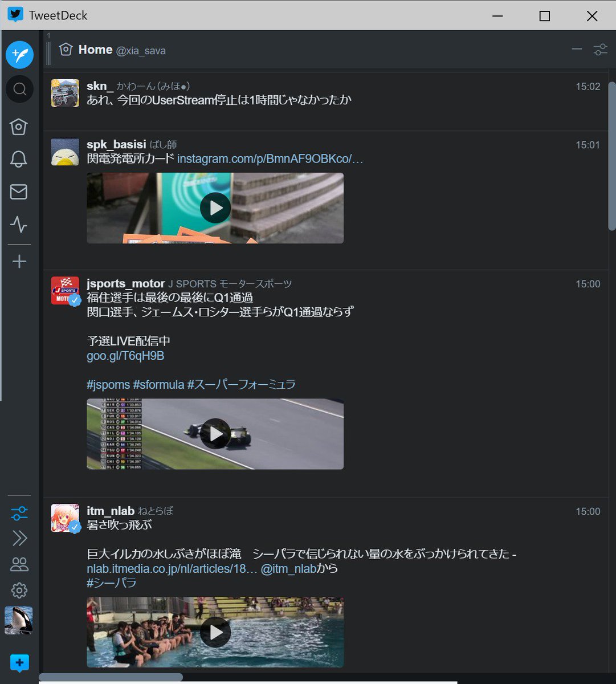
Task: Maximize the TweetDeck window
Action: (x=544, y=15)
